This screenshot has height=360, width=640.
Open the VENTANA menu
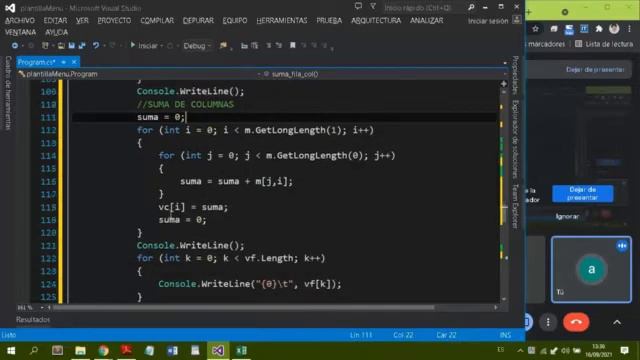coord(20,32)
